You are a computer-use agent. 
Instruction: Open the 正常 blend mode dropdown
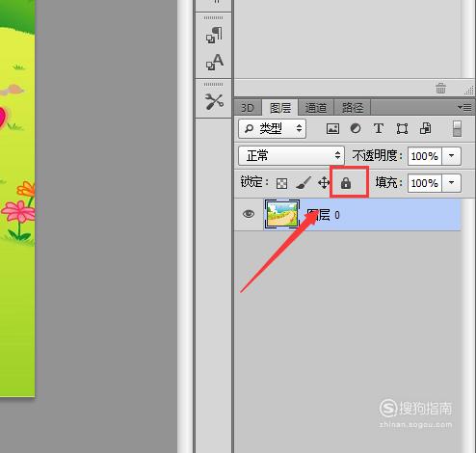coord(291,156)
